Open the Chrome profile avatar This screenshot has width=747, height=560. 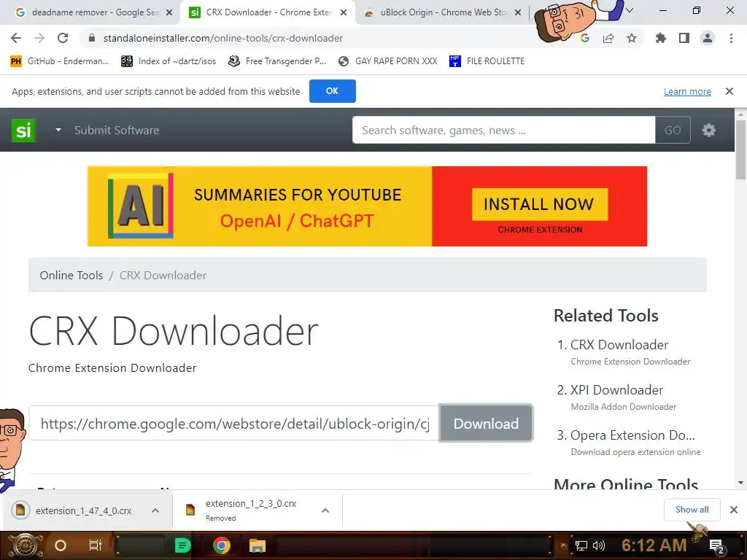point(708,38)
